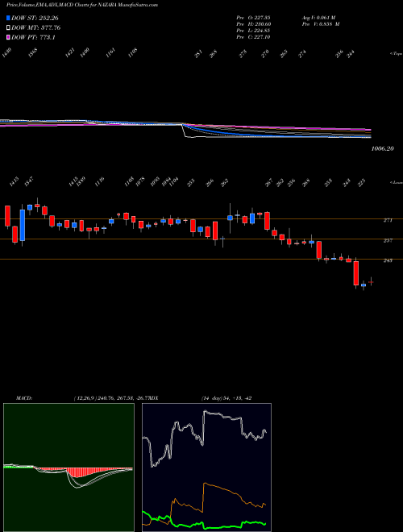Click the white ADX line in indicator chart
The width and height of the screenshot is (403, 532).
pos(204,438)
